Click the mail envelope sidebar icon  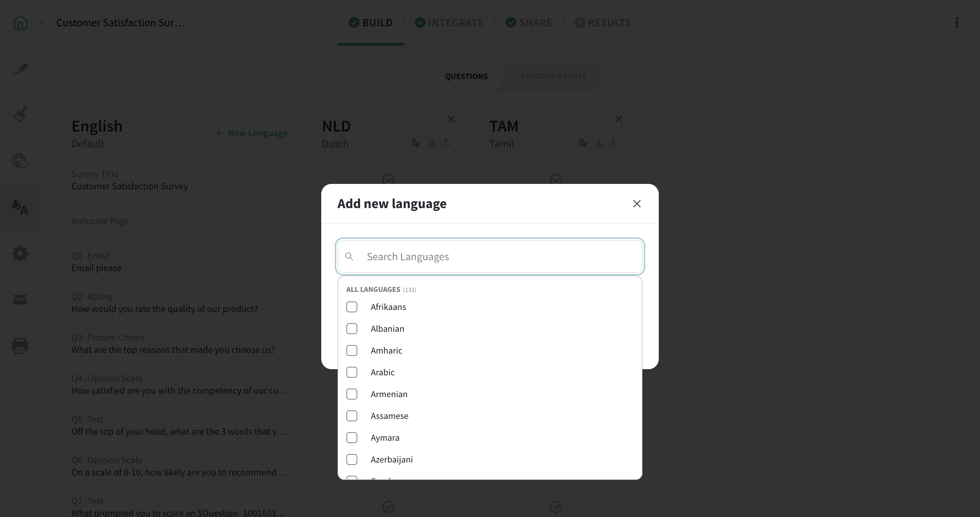tap(20, 300)
